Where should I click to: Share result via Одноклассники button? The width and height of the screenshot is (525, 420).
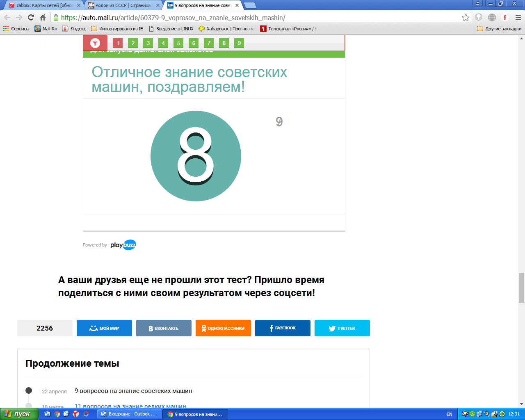(223, 328)
